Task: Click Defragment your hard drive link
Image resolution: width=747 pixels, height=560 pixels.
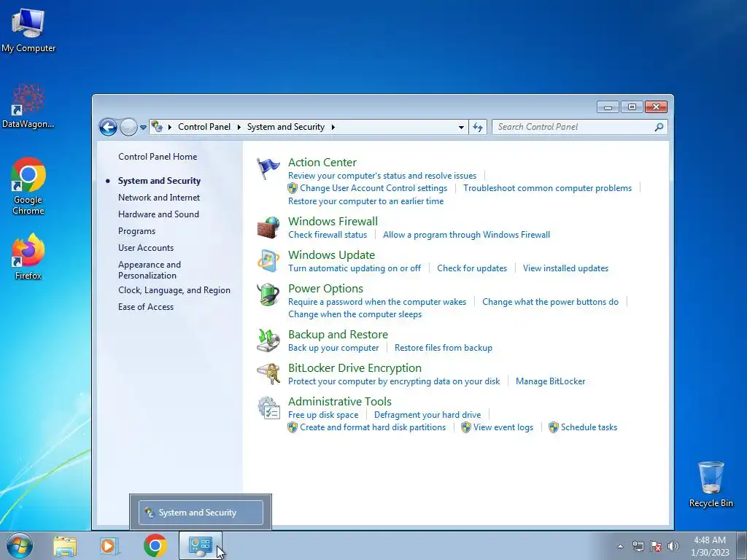Action: (427, 415)
